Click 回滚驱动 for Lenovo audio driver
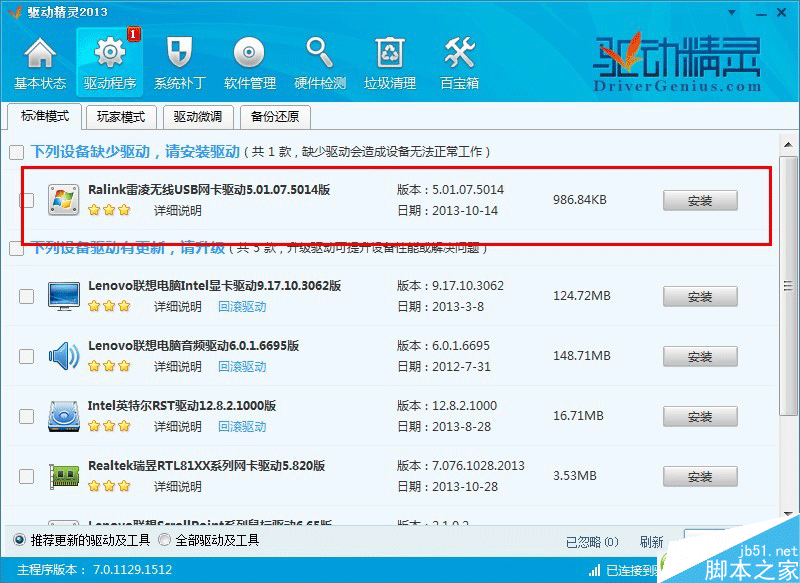The image size is (800, 583). 242,367
